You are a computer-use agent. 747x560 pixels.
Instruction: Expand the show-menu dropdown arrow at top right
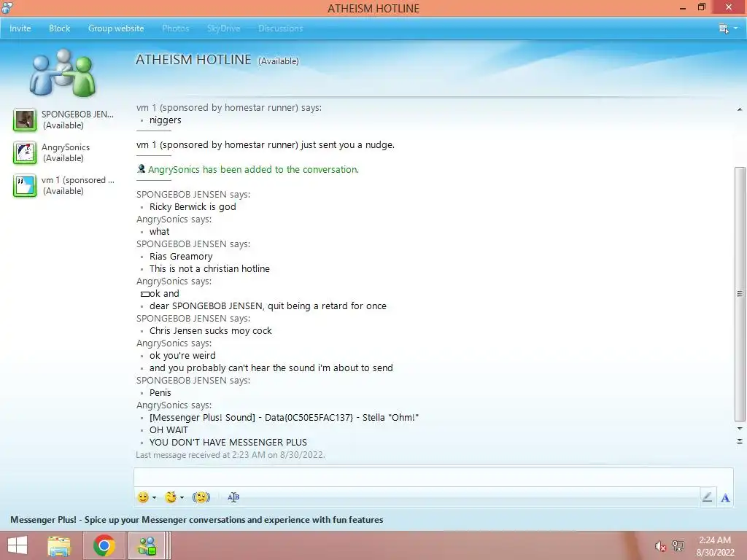(x=736, y=28)
